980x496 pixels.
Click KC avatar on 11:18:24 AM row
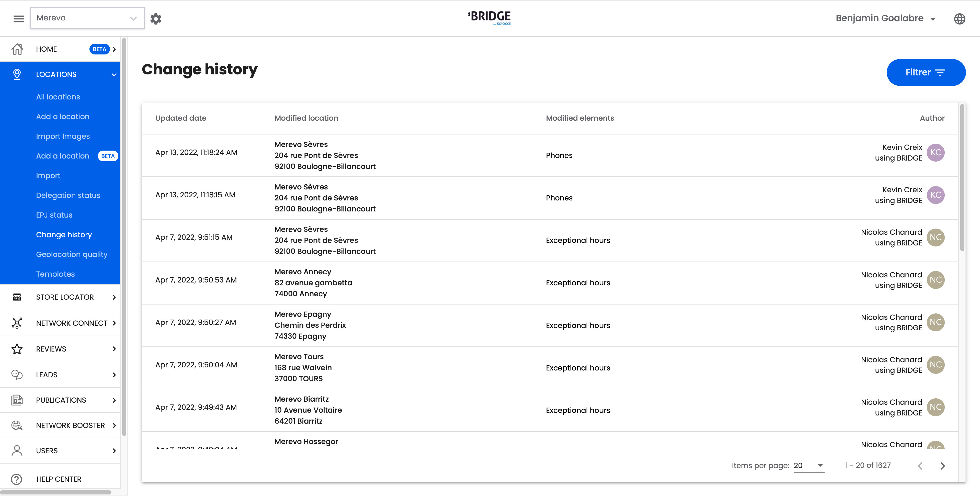936,152
